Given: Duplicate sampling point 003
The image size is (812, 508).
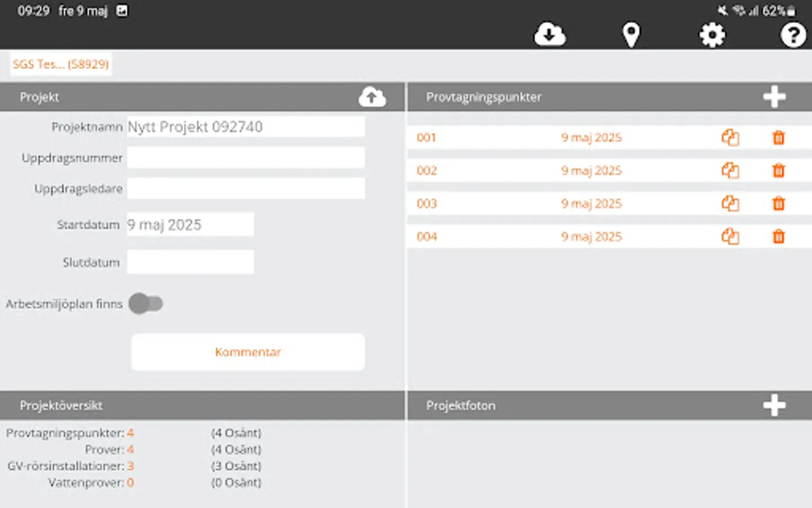Looking at the screenshot, I should coord(731,203).
